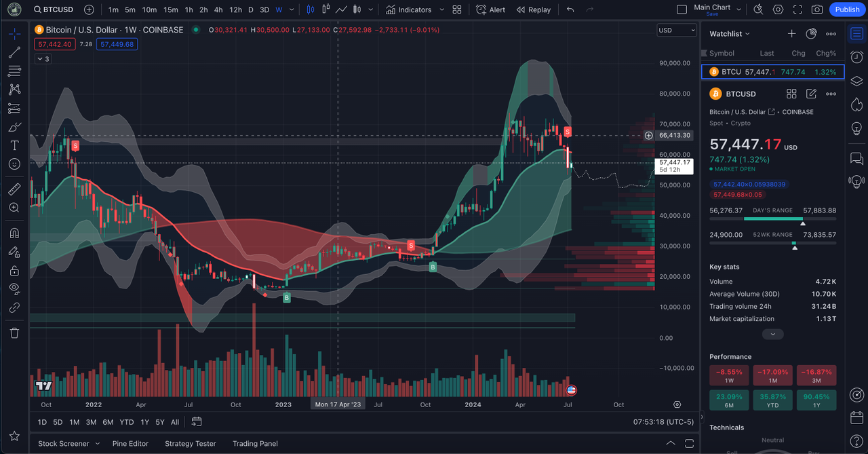
Task: Start bar Replay mode
Action: pyautogui.click(x=534, y=10)
